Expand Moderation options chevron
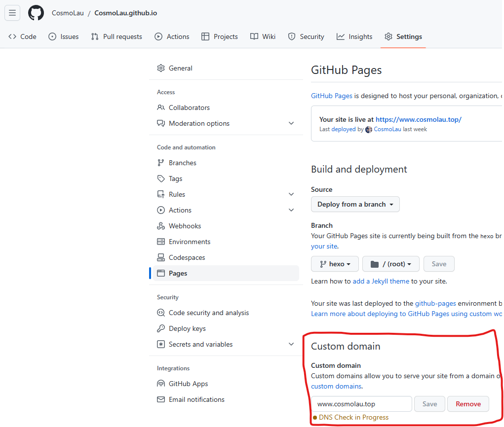The width and height of the screenshot is (504, 427). [291, 123]
